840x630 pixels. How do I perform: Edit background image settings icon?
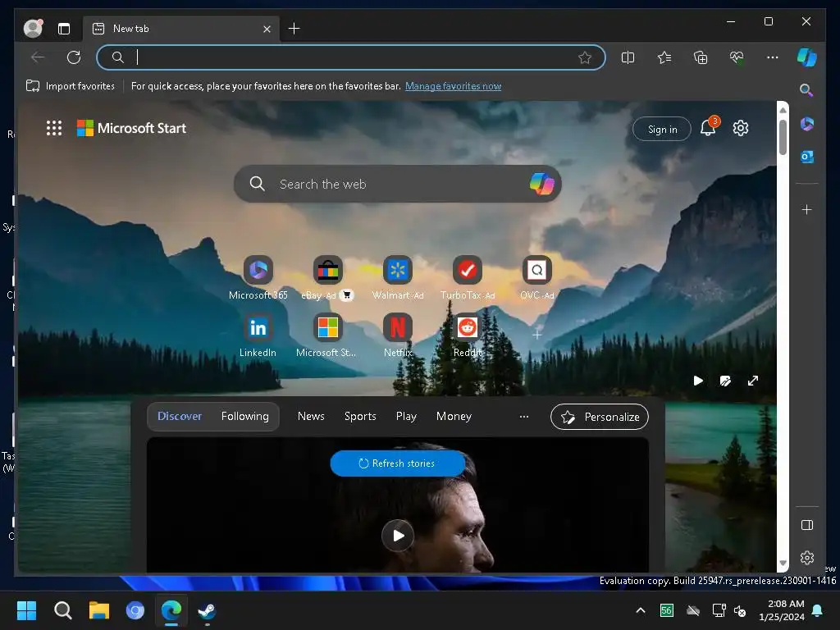pyautogui.click(x=725, y=381)
